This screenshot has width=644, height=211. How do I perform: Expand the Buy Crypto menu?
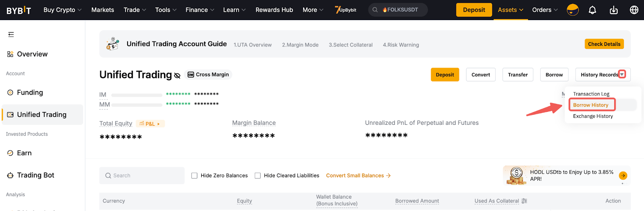pos(62,10)
